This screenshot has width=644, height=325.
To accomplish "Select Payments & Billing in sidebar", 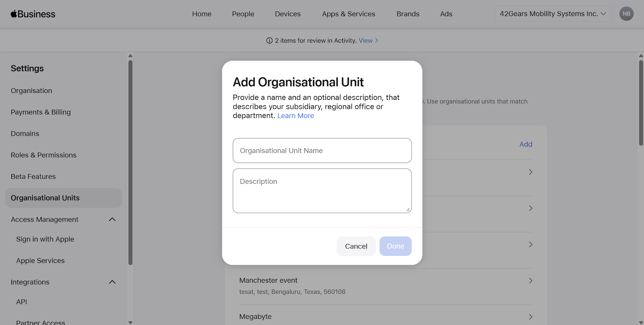I will point(41,112).
